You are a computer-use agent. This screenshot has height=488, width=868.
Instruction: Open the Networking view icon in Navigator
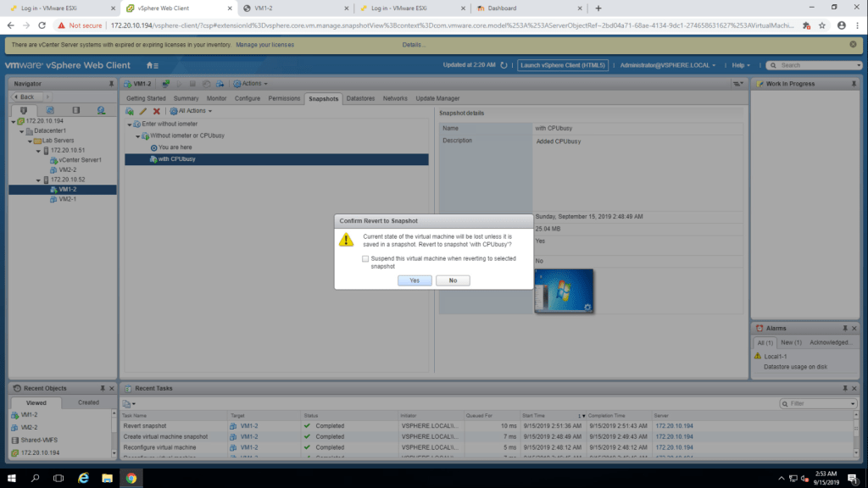point(101,110)
